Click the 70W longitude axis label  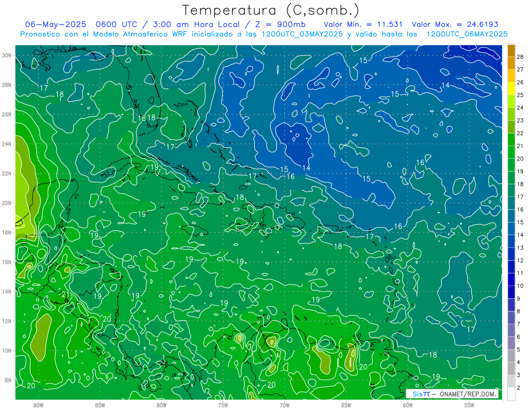[285, 405]
